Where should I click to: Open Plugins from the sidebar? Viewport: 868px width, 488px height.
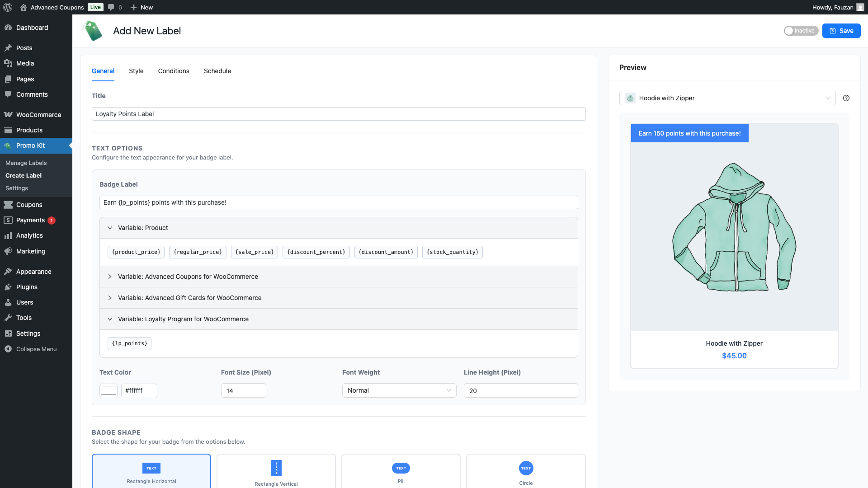27,287
